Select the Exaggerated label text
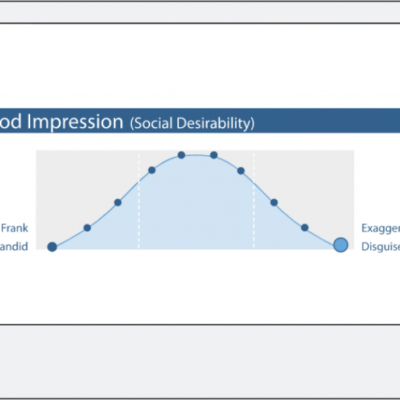The height and width of the screenshot is (400, 400). click(x=381, y=228)
